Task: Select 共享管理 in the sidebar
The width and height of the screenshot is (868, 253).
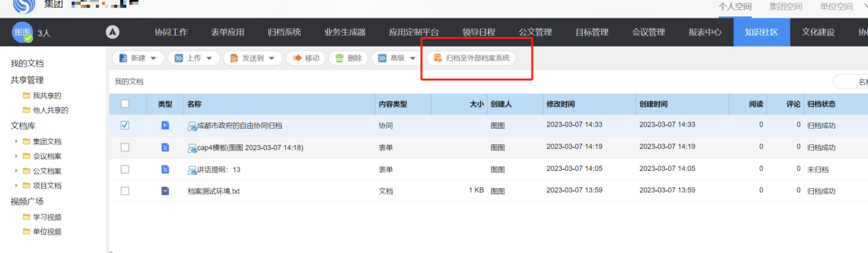Action: (27, 80)
